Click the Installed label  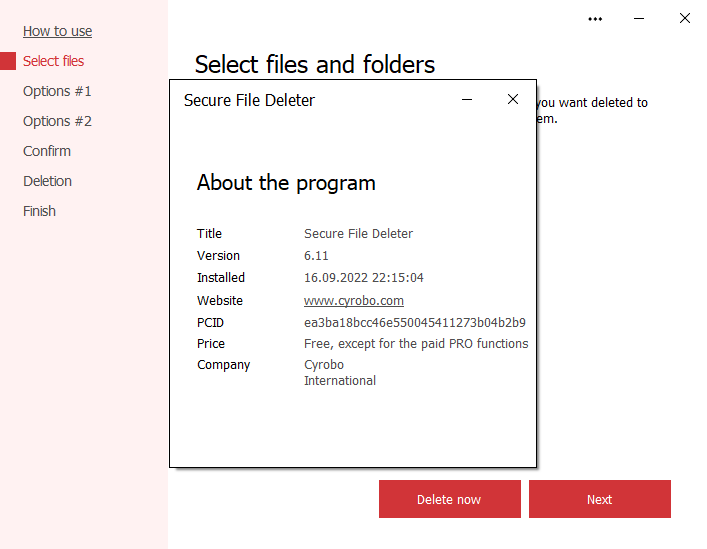click(x=220, y=278)
